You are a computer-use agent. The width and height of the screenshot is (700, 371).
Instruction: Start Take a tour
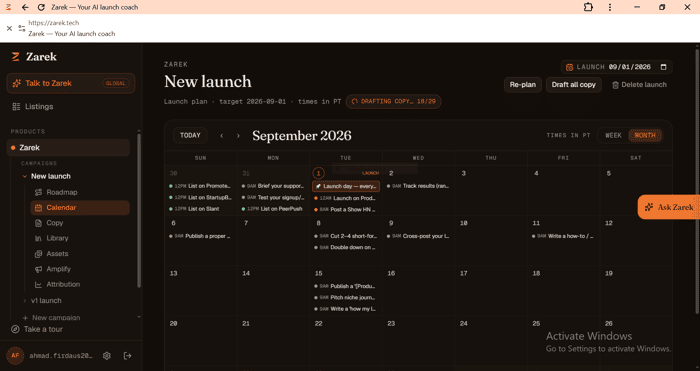pos(37,329)
